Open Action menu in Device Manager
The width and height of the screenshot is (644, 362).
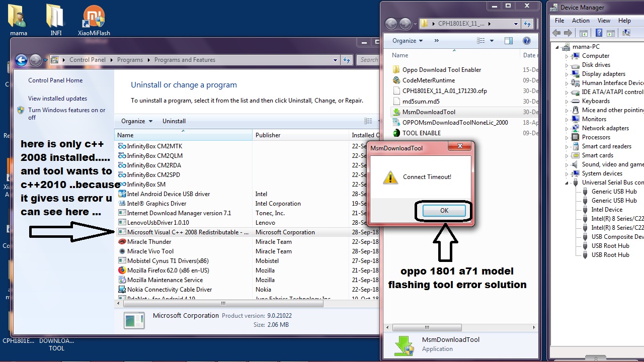(x=581, y=21)
